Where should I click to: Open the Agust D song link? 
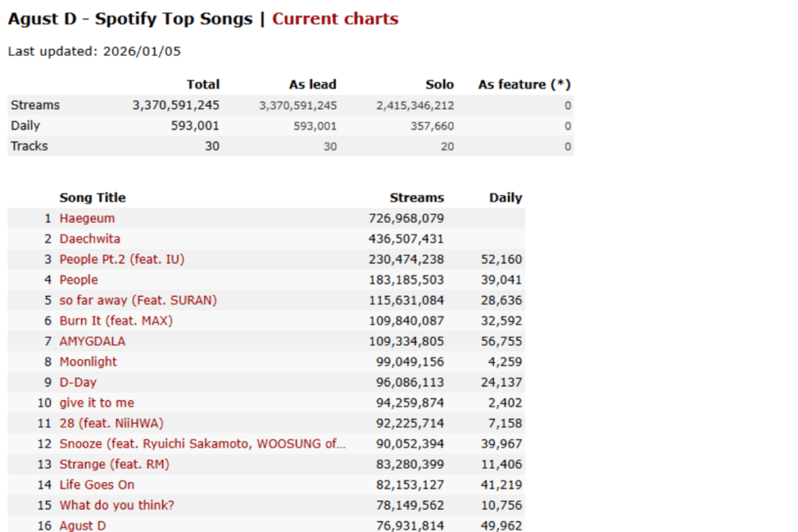83,526
